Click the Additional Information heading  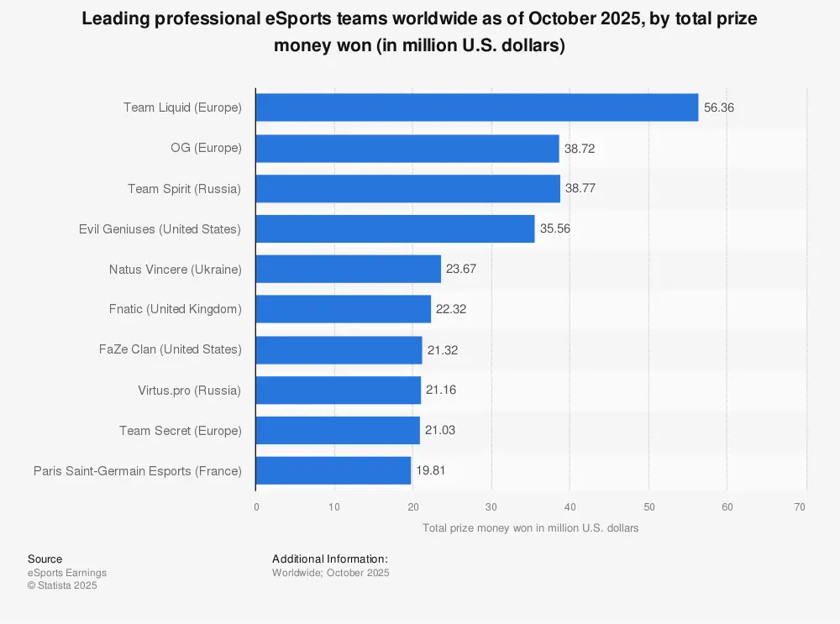coord(330,558)
